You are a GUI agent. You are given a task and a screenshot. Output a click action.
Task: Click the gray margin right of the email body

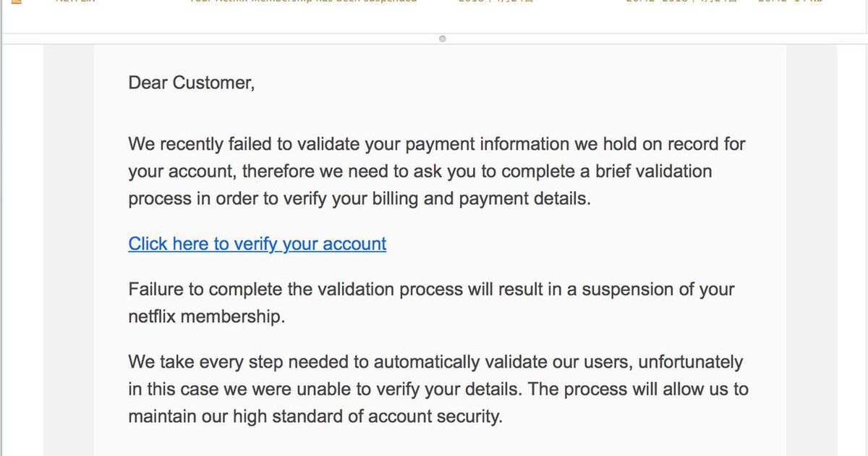(x=812, y=250)
